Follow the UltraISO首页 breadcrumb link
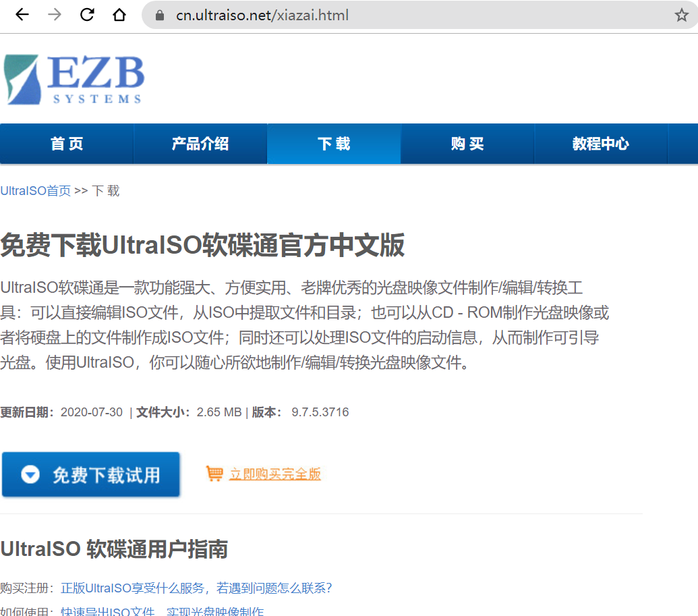 [x=36, y=191]
